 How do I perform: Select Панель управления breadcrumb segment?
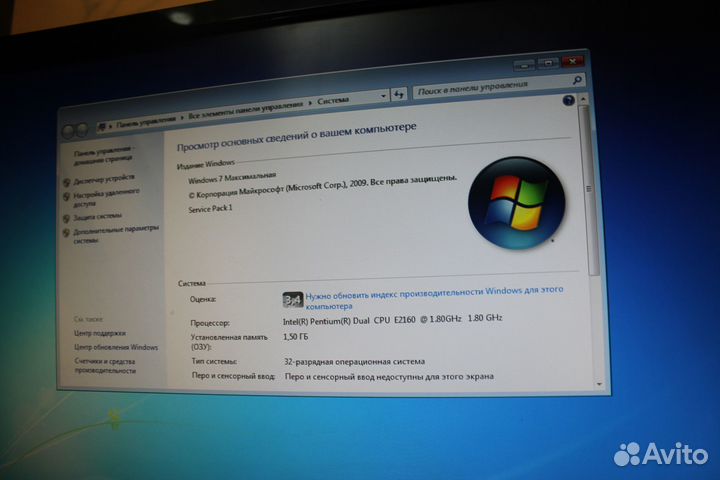[146, 121]
